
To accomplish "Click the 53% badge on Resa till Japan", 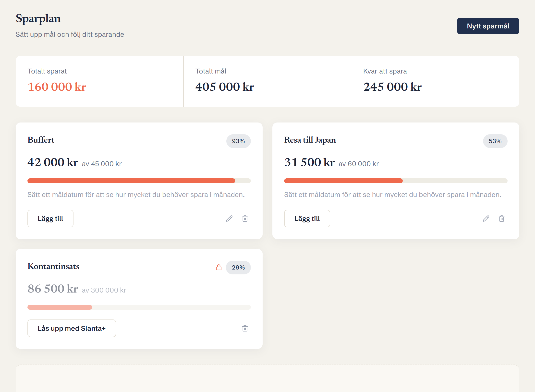I will [495, 141].
